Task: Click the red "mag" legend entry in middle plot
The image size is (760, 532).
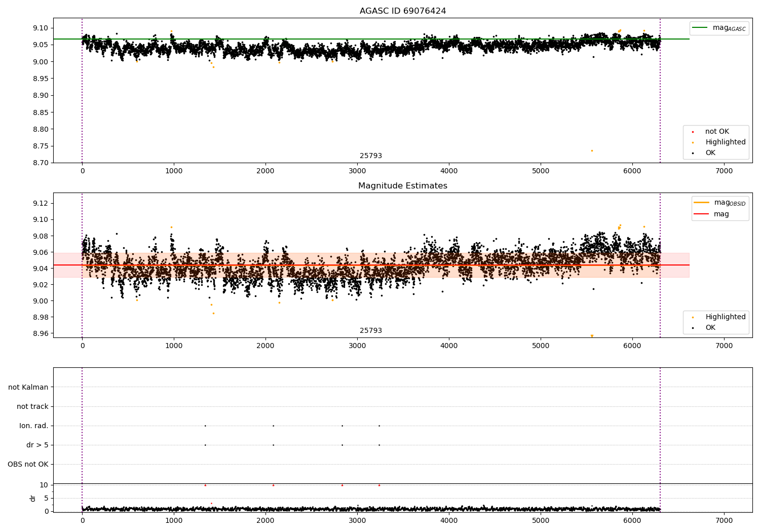Action: (712, 214)
